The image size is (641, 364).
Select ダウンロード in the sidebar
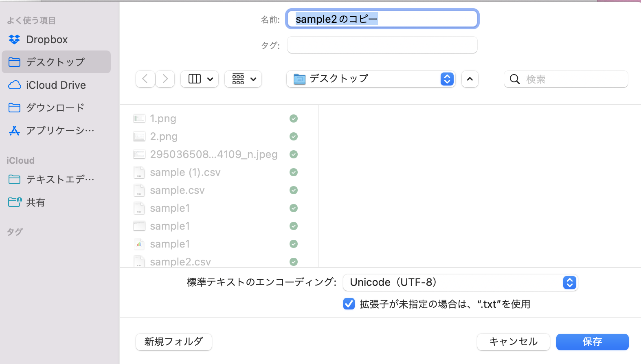tap(55, 107)
